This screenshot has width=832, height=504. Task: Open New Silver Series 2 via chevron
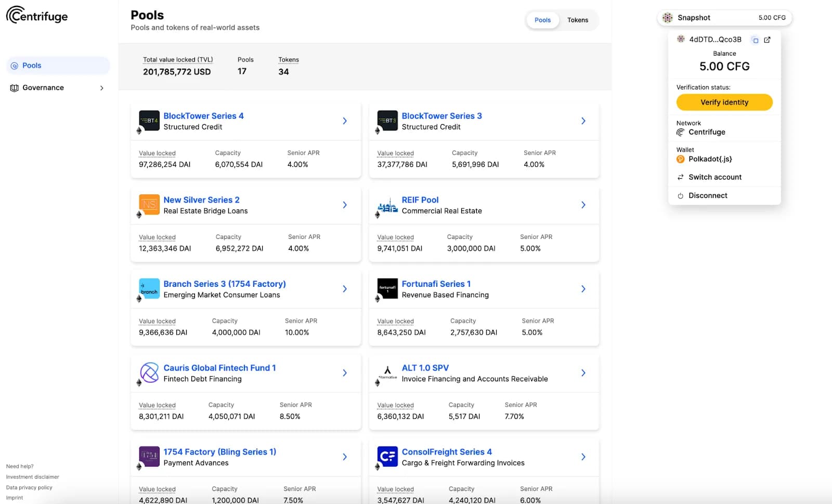345,205
